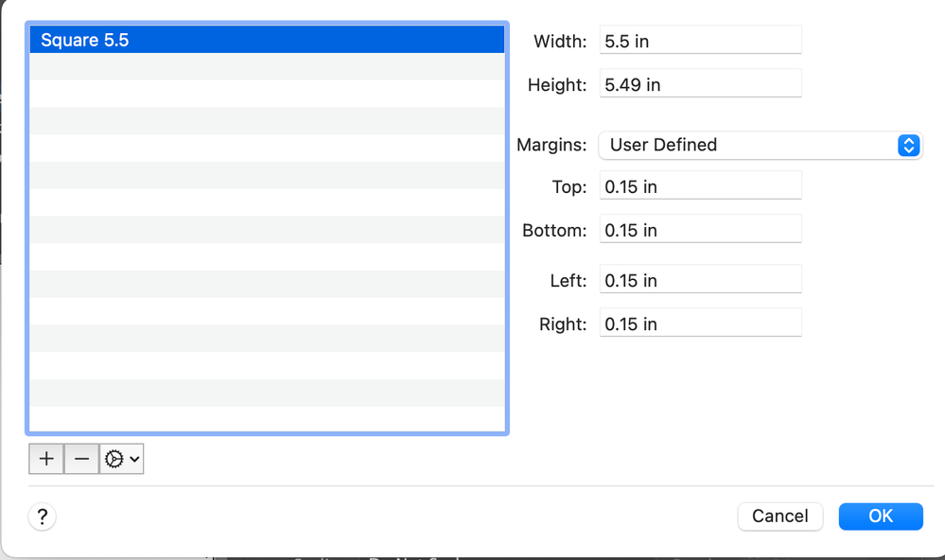The height and width of the screenshot is (560, 945).
Task: Remove selected paper size with minus button
Action: (x=81, y=459)
